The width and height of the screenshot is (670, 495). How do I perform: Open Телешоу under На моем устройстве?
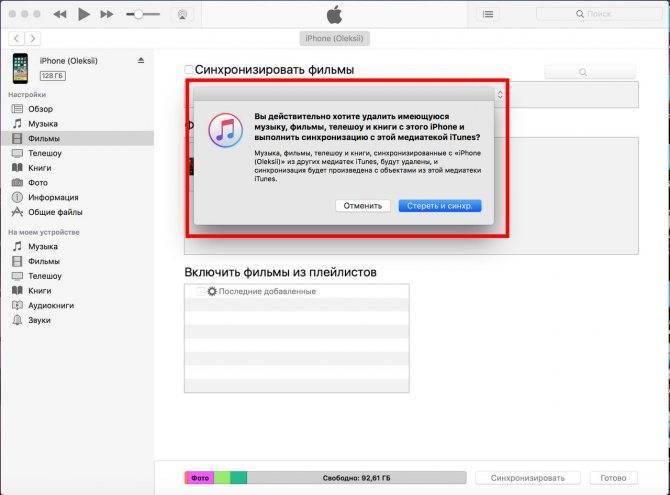click(45, 276)
